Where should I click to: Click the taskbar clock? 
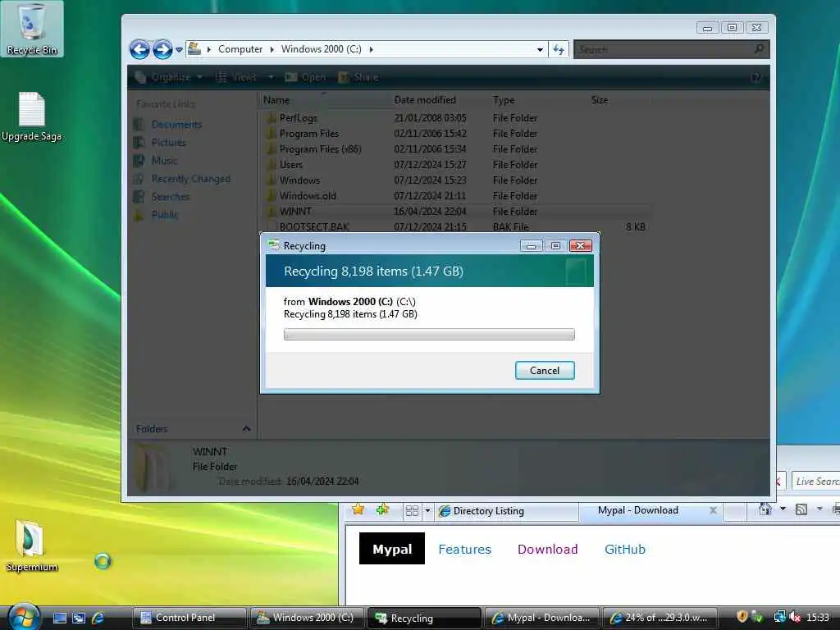(x=818, y=618)
